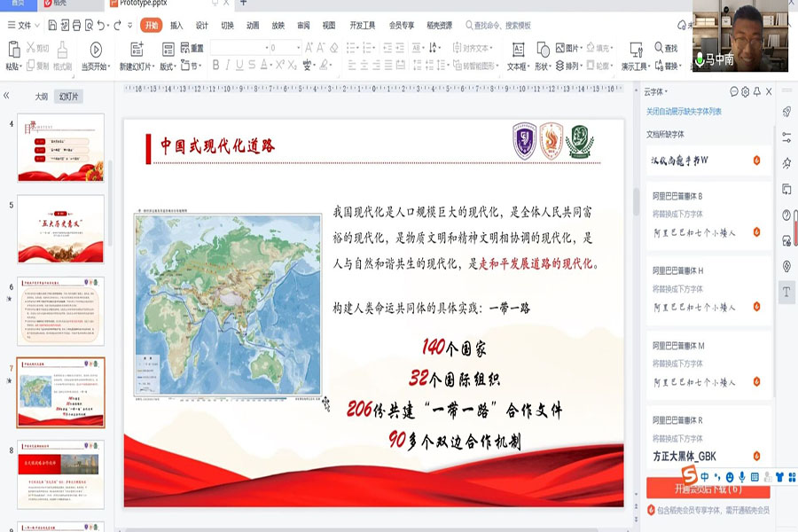Select slide 8 thumbnail
This screenshot has height=532, width=798.
pos(60,474)
